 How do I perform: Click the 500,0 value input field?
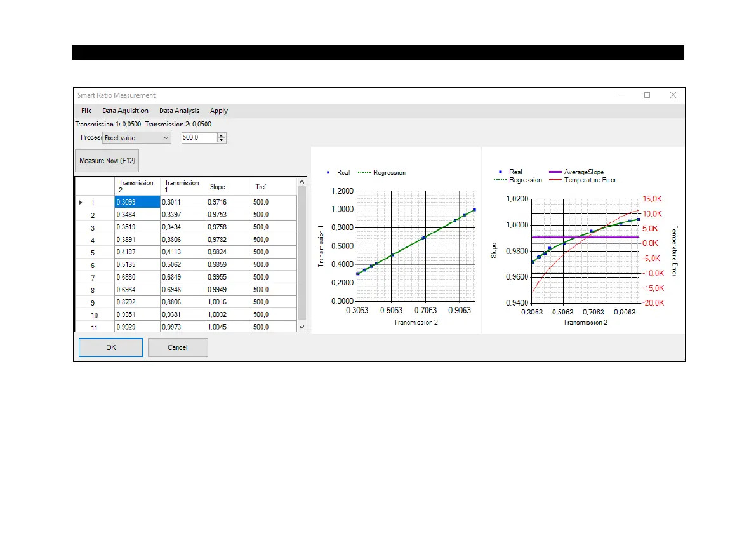point(199,137)
